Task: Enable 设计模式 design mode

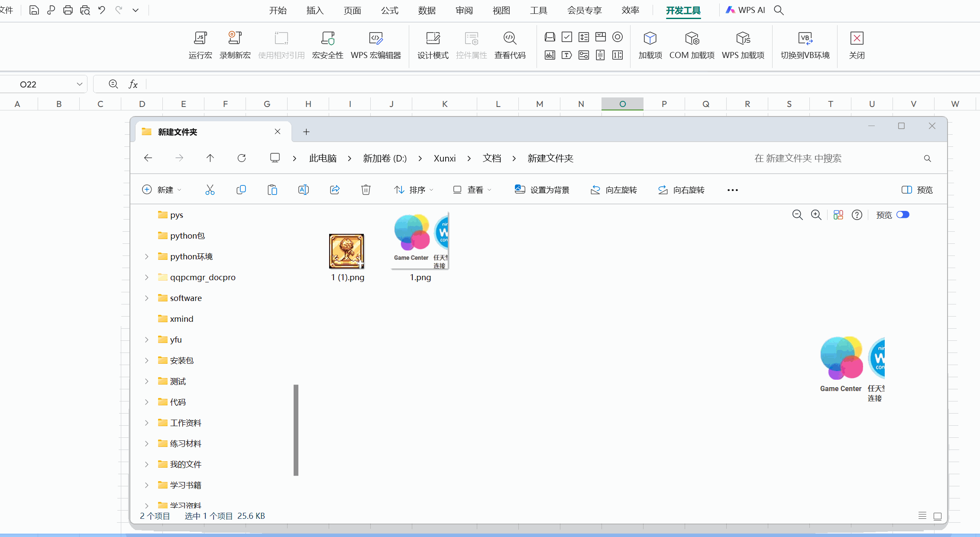Action: [x=433, y=45]
